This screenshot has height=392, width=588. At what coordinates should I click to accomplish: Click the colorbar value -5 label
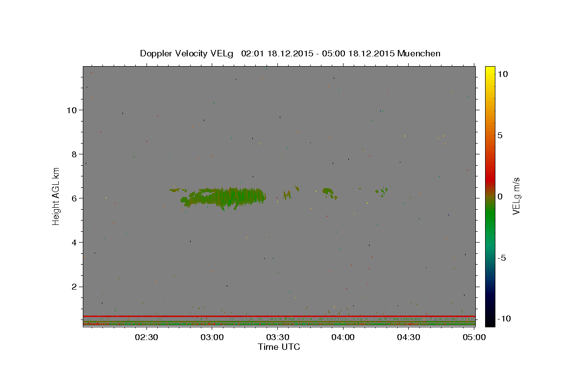502,258
